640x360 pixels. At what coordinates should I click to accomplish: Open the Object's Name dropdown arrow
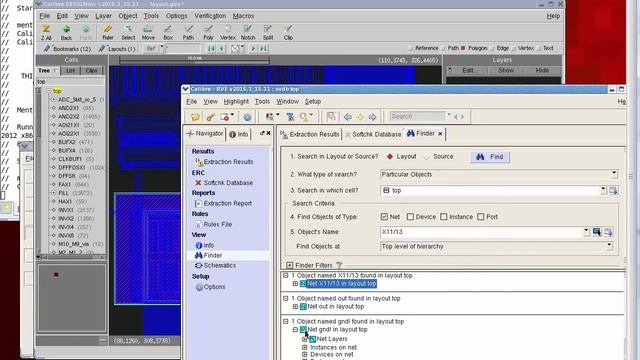(x=586, y=231)
